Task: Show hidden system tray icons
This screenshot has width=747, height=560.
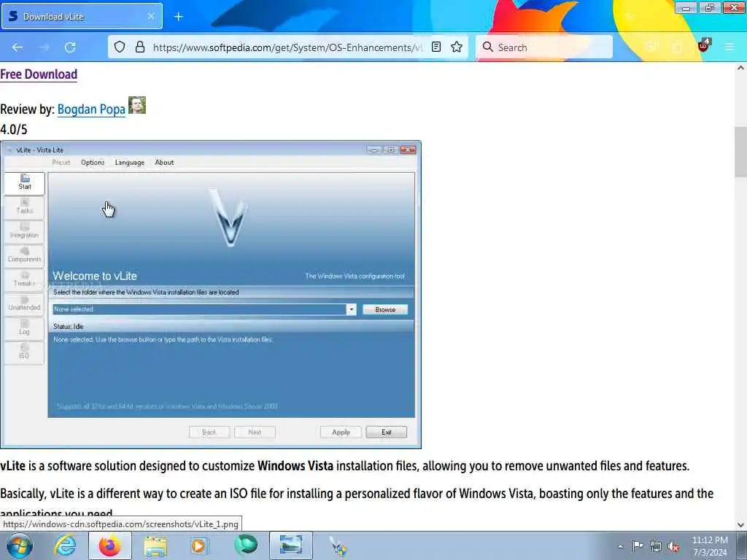Action: point(620,546)
